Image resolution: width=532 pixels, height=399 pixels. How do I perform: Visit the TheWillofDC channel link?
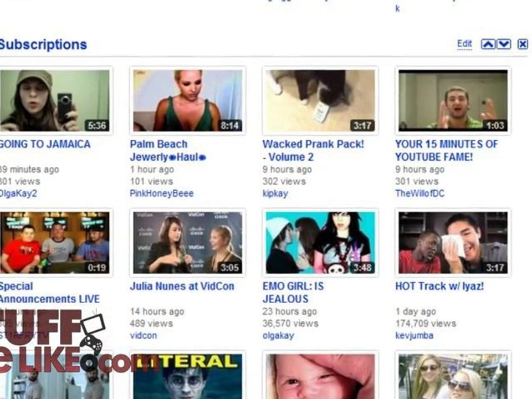pyautogui.click(x=420, y=193)
